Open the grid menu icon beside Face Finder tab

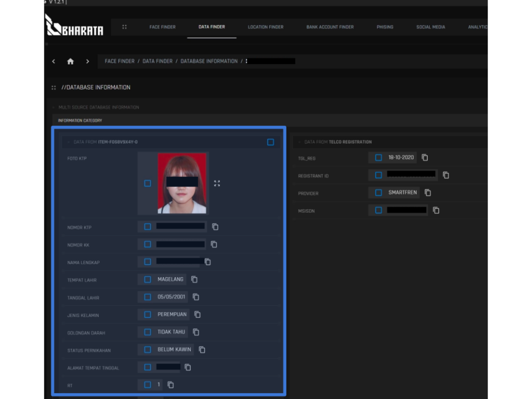pos(125,27)
